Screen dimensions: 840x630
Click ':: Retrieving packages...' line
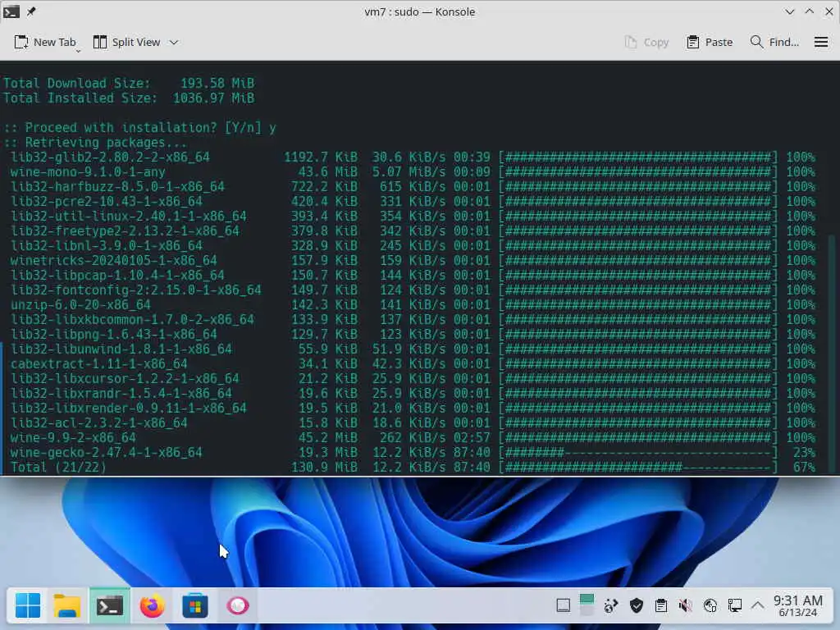[95, 143]
